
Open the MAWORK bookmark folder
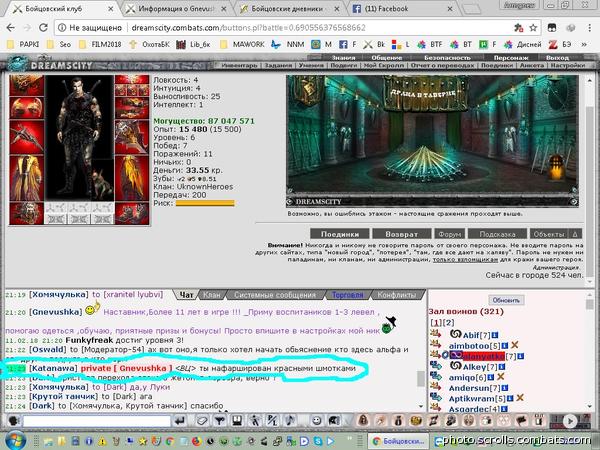click(x=243, y=44)
